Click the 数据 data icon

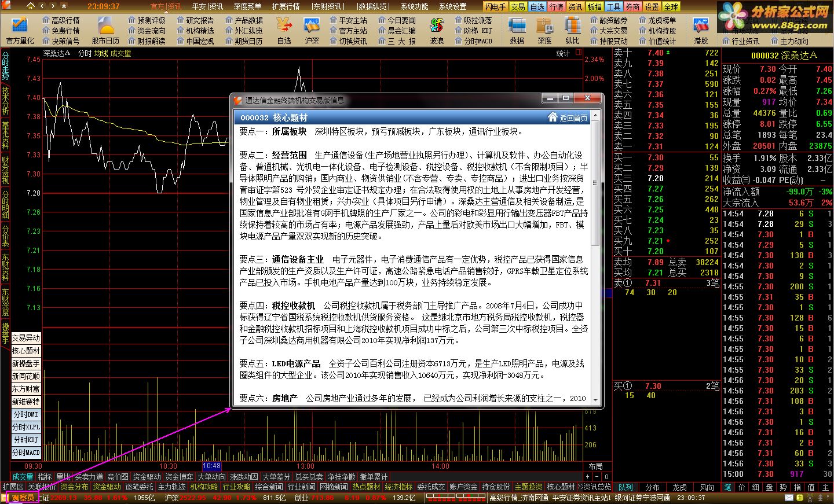pos(517,30)
